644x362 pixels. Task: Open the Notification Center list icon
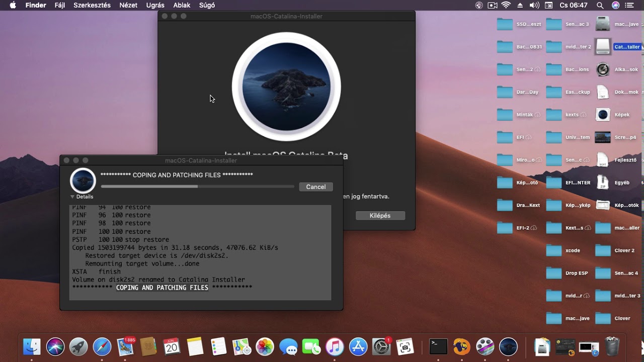(629, 5)
